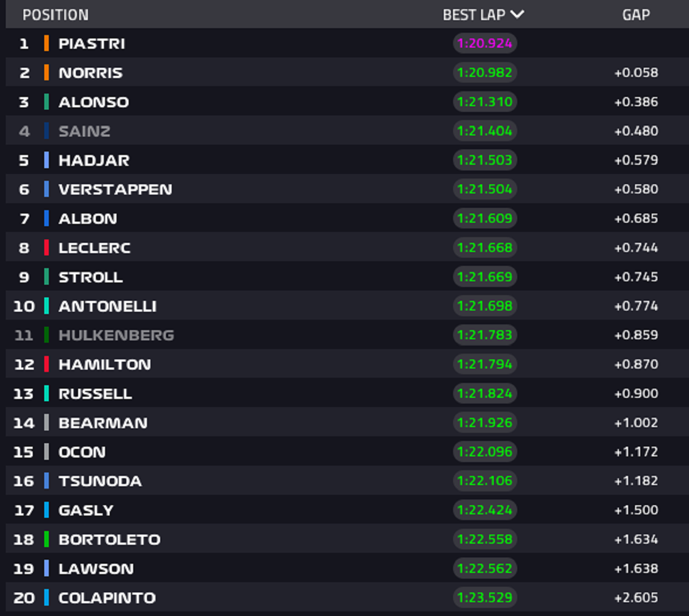The width and height of the screenshot is (689, 616).
Task: Select Russell's +0.900 gap value
Action: coord(636,394)
